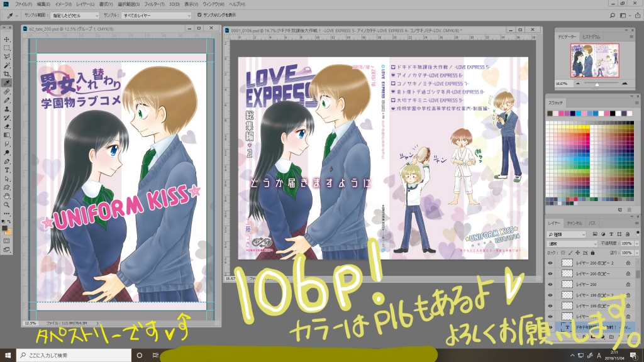Select the Polygonal Lasso tool
This screenshot has height=362, width=644.
pyautogui.click(x=7, y=57)
